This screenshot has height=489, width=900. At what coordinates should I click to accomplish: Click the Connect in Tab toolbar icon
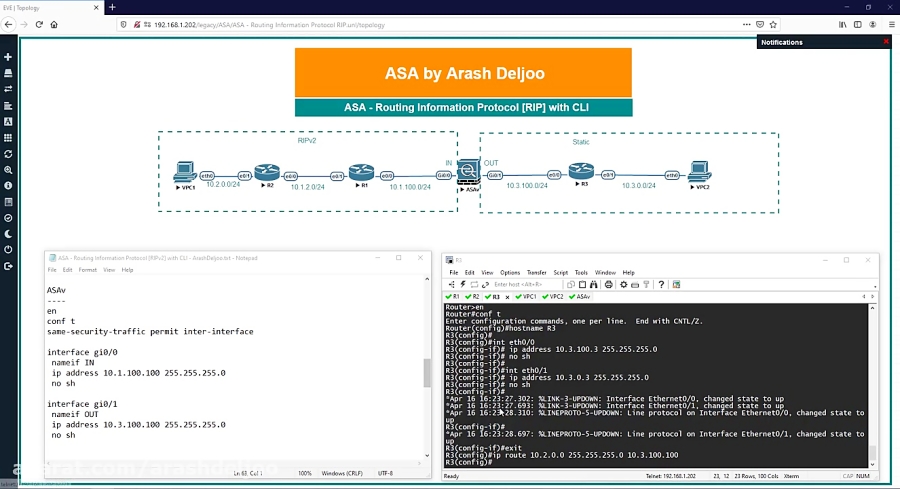[474, 285]
